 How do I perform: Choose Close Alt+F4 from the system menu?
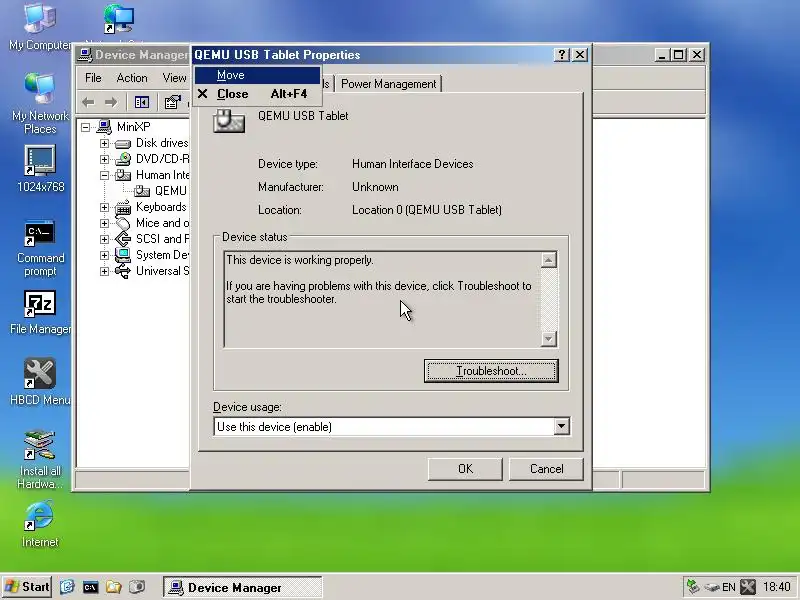coord(257,94)
